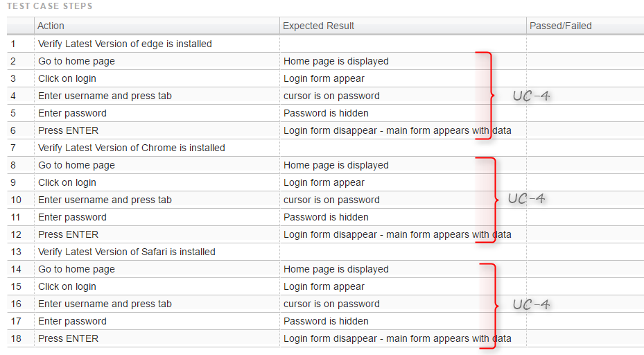Click row number 2 cell

pos(21,61)
